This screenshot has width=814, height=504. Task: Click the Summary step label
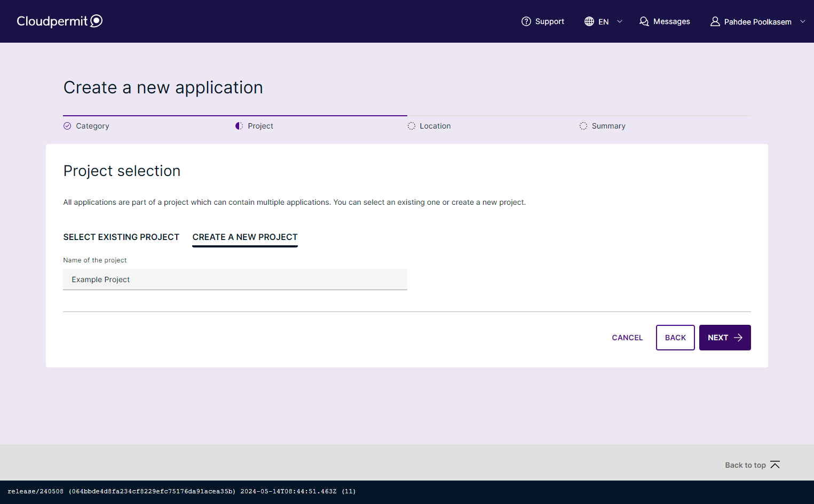tap(608, 126)
